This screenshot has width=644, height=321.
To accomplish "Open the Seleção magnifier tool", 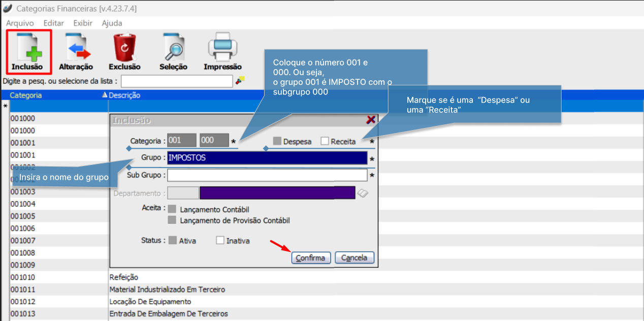I will tap(173, 47).
